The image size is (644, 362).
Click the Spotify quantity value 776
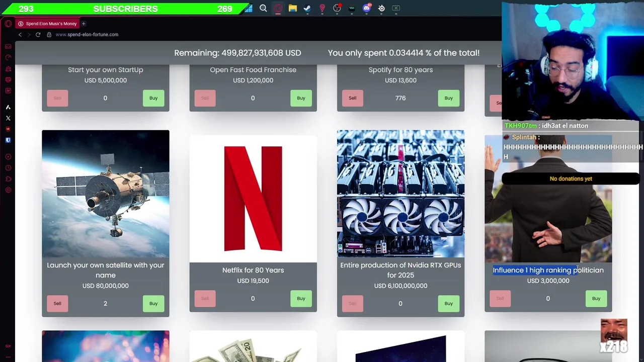pyautogui.click(x=400, y=98)
